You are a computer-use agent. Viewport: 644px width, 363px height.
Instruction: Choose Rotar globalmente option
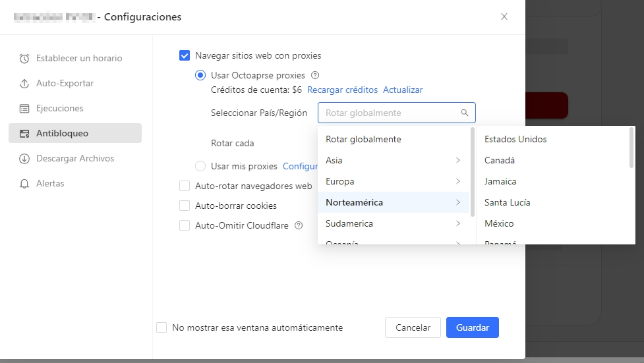pos(394,139)
